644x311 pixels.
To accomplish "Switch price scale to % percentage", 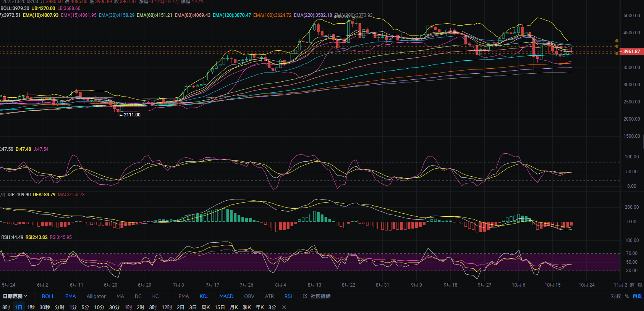I will 627,296.
